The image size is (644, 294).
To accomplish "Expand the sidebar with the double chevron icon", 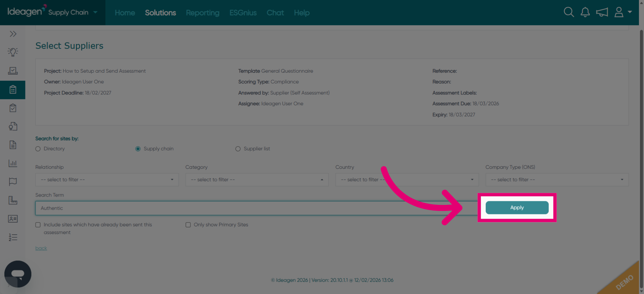I will [13, 34].
